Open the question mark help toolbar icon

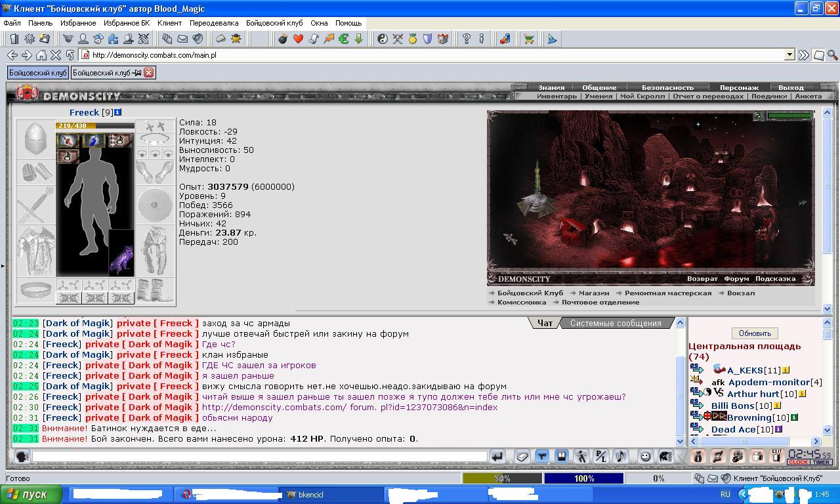coord(467,39)
